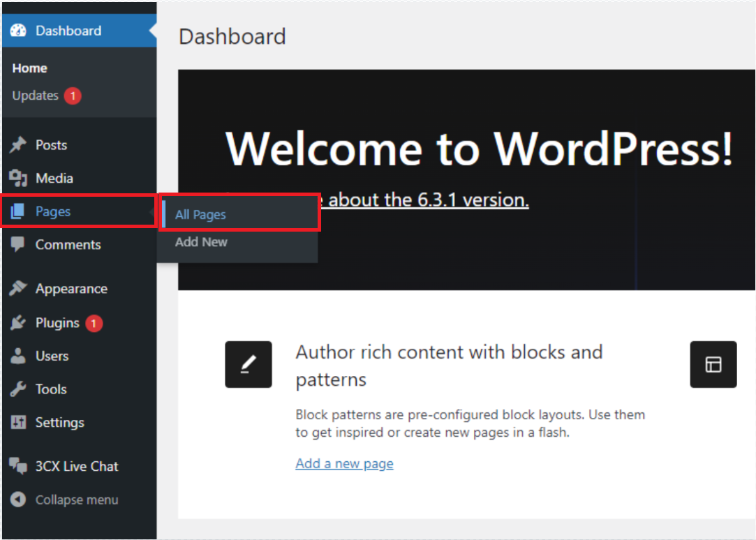Image resolution: width=756 pixels, height=540 pixels.
Task: Click the Media library icon
Action: pos(18,178)
